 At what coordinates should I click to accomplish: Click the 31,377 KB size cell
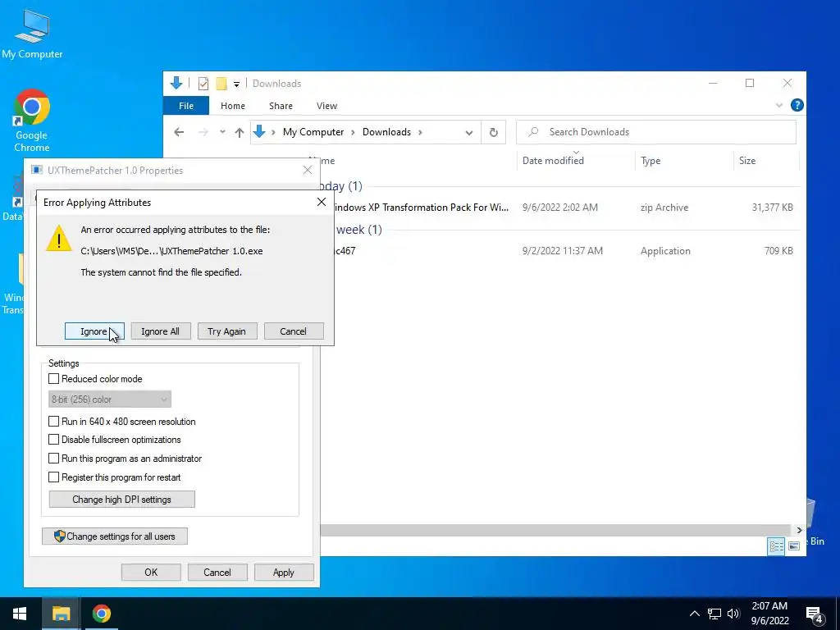pos(772,208)
